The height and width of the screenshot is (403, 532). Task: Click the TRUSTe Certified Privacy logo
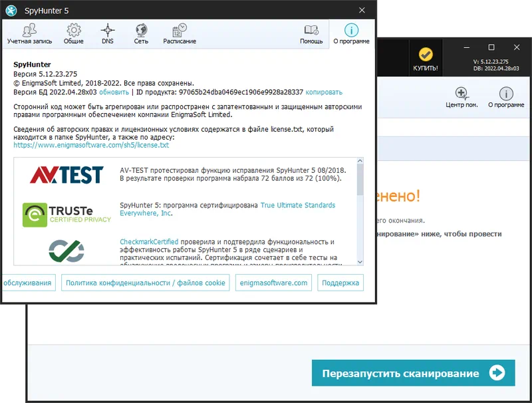click(x=67, y=215)
